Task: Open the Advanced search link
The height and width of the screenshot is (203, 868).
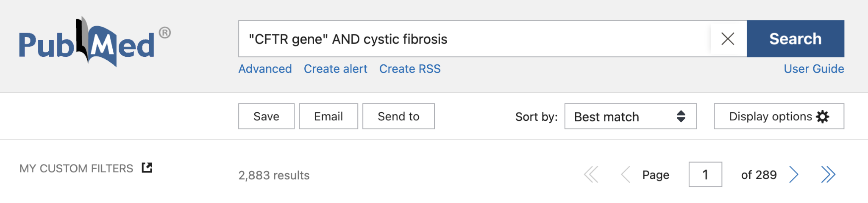Action: pos(265,69)
